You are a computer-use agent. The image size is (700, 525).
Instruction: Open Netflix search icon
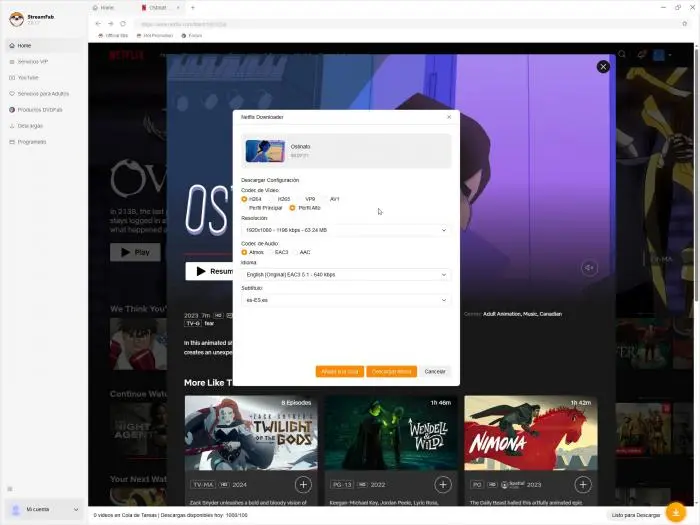pyautogui.click(x=622, y=54)
